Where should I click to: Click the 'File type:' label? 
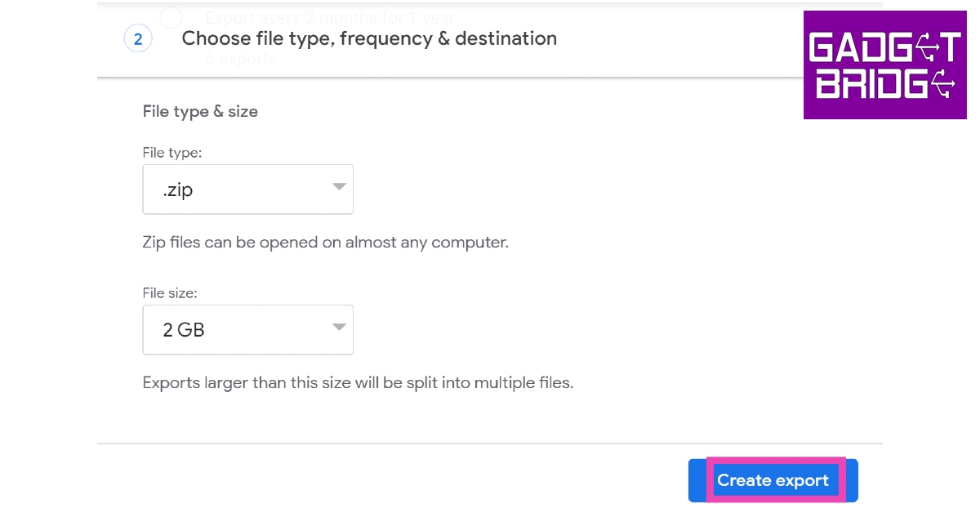click(171, 153)
